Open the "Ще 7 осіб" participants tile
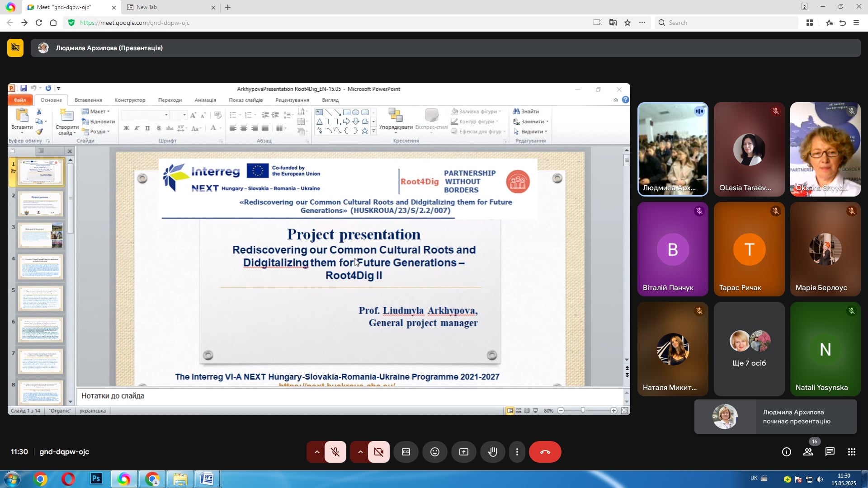The image size is (868, 488). [749, 349]
